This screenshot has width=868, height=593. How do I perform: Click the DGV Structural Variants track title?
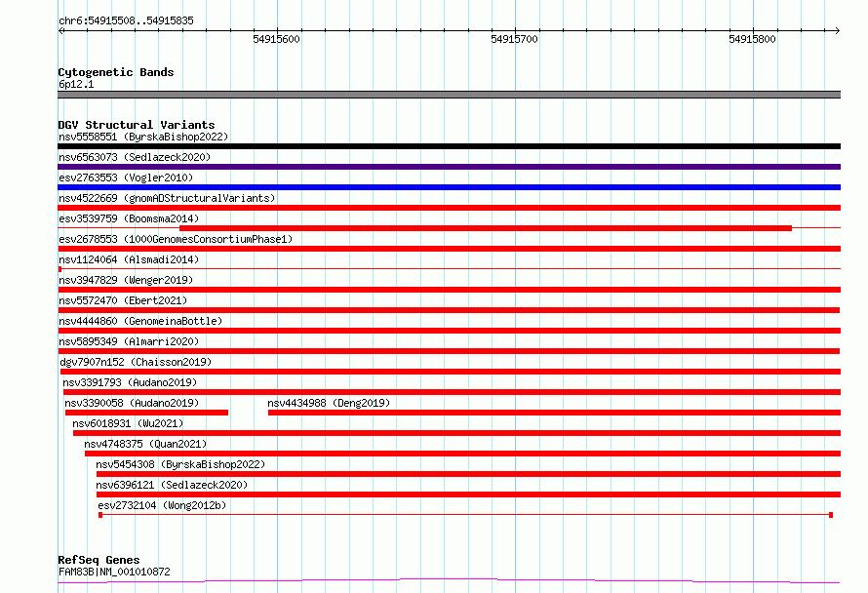[137, 125]
